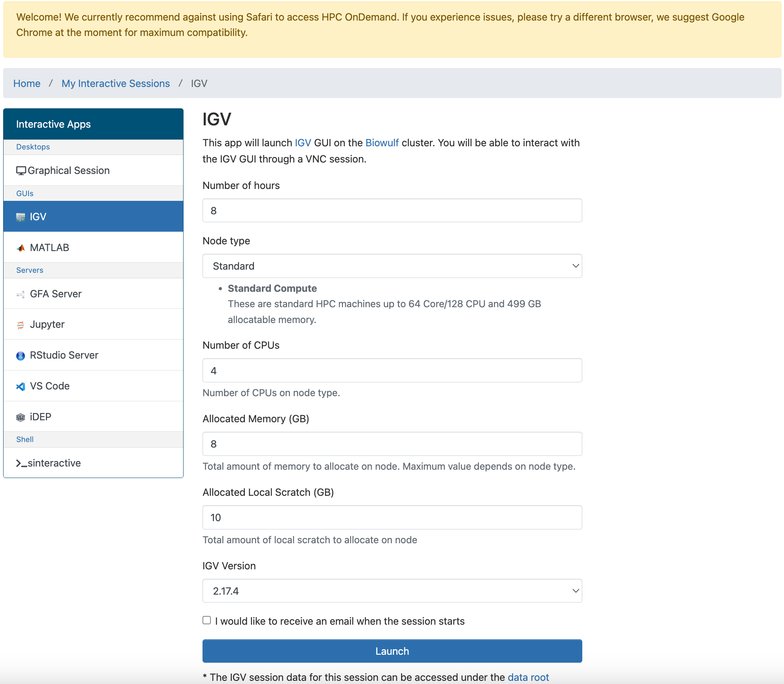
Task: Click the Number of hours field
Action: [x=392, y=211]
